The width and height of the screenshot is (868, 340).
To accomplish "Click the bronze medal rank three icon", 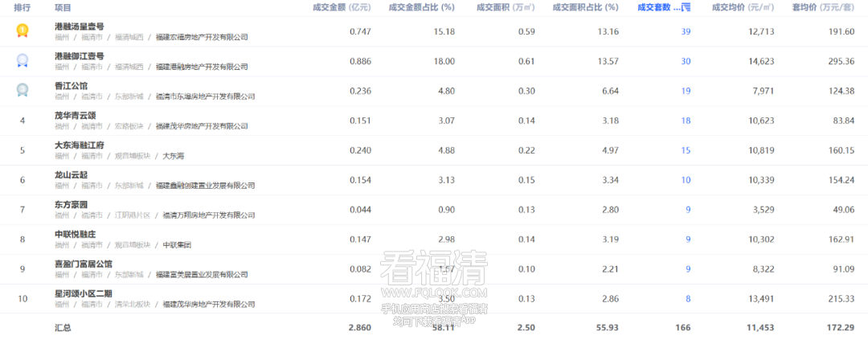I will click(x=23, y=90).
